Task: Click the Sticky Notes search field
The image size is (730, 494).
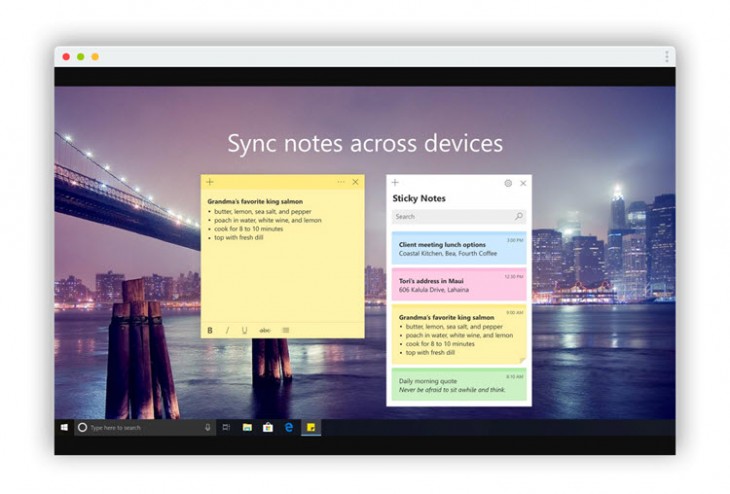Action: tap(450, 216)
